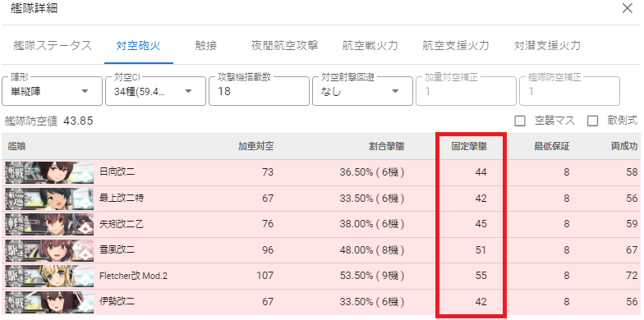The height and width of the screenshot is (320, 644).
Task: Click 固定撃墜 value 44 for 日向改二
Action: 481,172
